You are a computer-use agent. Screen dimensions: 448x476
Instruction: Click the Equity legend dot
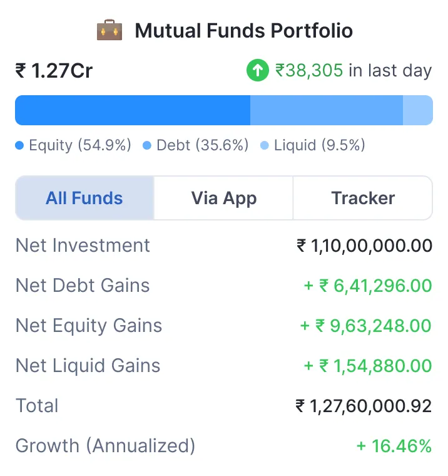tap(19, 146)
